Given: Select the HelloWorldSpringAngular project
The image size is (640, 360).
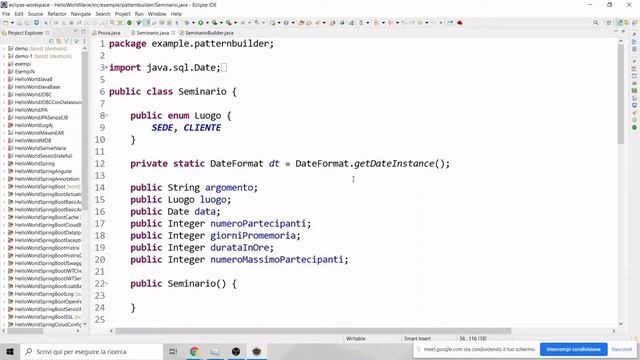Looking at the screenshot, I should tap(43, 171).
